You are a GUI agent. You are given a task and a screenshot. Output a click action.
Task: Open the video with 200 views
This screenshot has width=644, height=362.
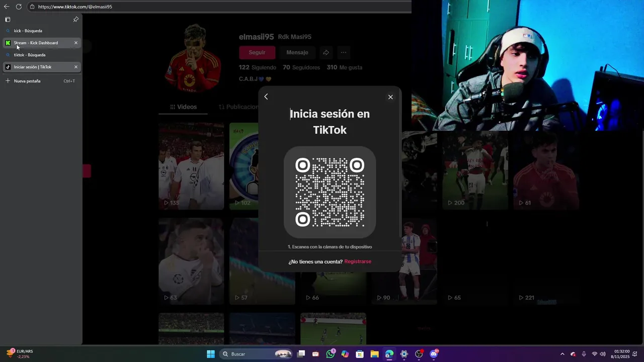point(475,170)
